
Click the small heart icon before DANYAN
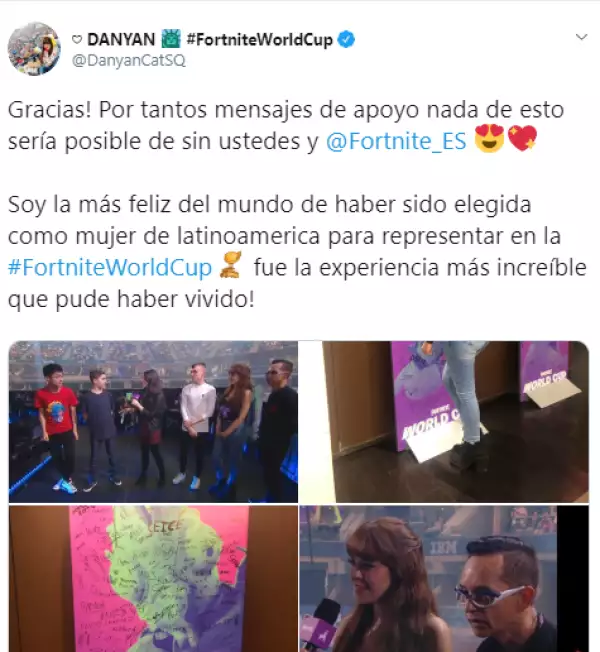pyautogui.click(x=77, y=40)
